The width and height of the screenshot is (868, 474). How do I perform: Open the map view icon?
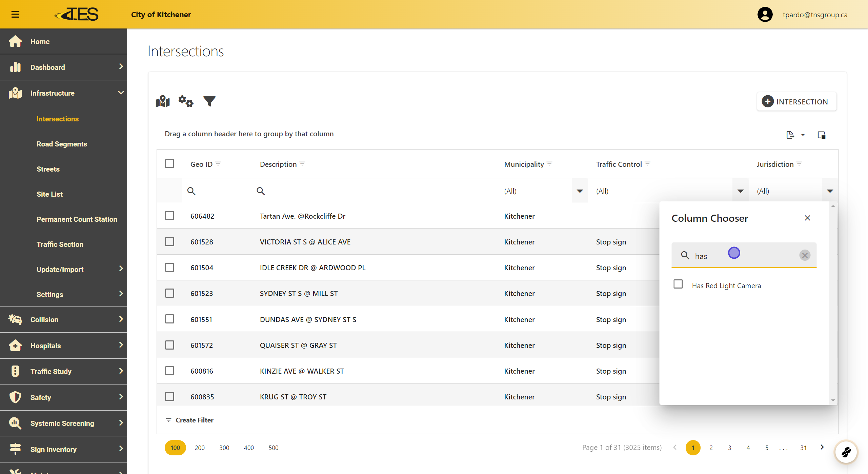(163, 101)
